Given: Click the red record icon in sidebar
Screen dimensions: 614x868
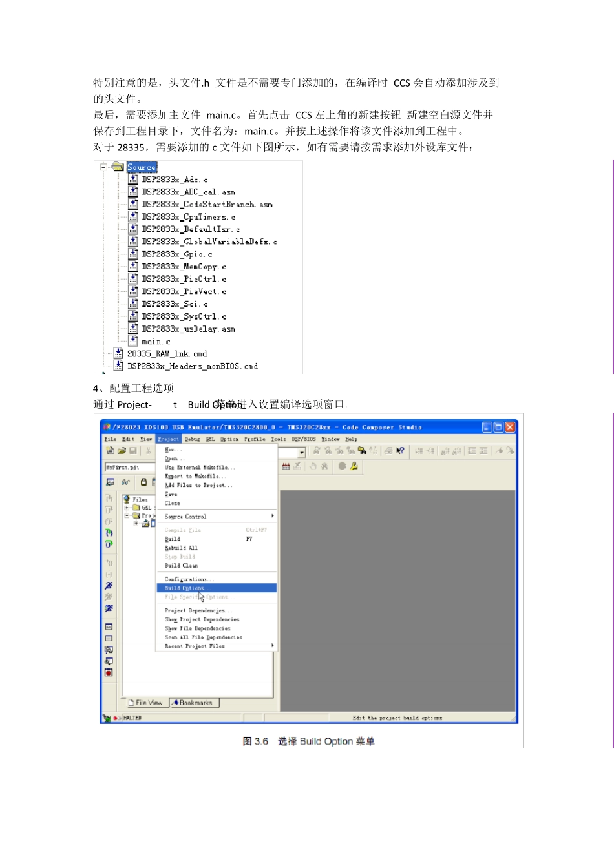Looking at the screenshot, I should 109,672.
